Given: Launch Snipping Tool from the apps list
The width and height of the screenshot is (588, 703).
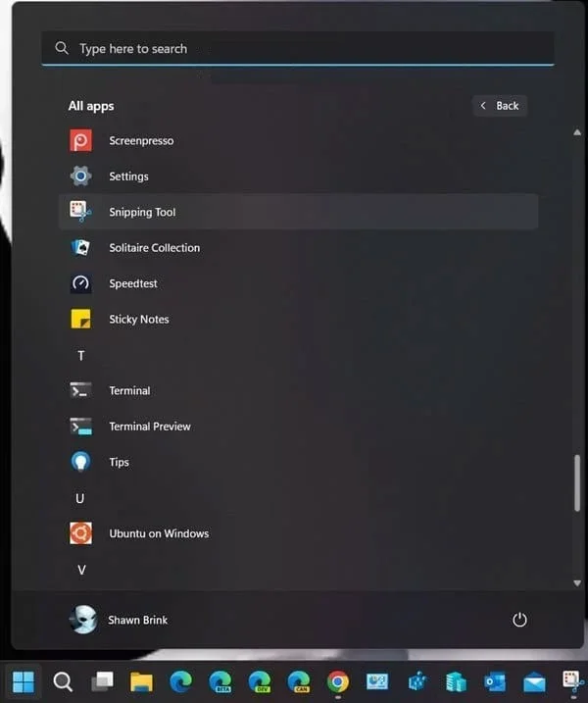Looking at the screenshot, I should pyautogui.click(x=298, y=212).
